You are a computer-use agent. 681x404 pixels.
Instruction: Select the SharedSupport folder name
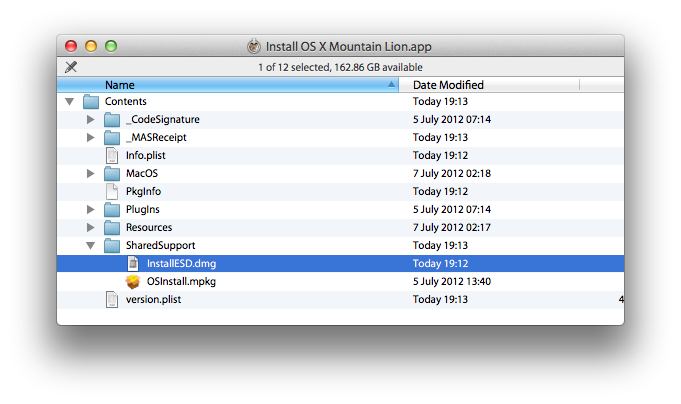pyautogui.click(x=161, y=246)
